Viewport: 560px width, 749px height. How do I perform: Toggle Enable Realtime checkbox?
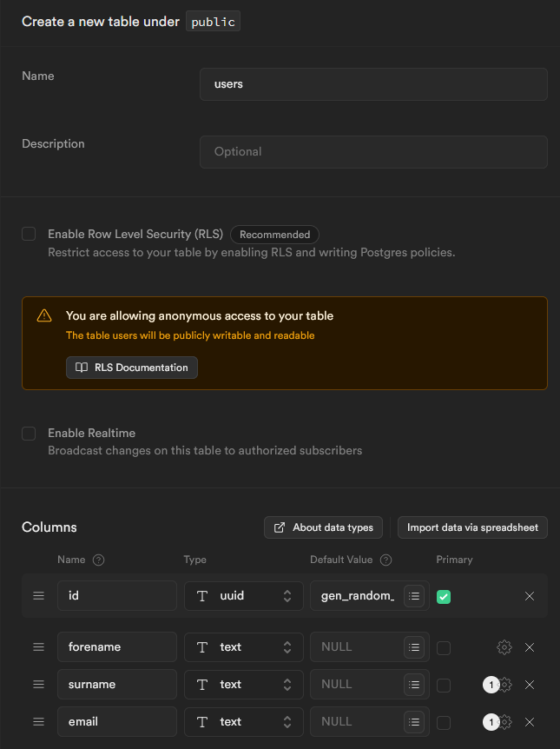pos(29,433)
